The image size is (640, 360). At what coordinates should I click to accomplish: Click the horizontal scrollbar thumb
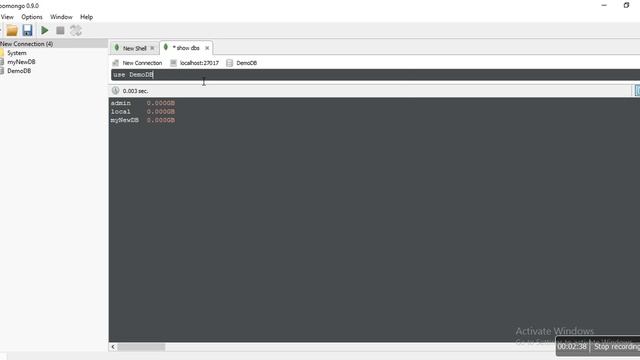click(141, 347)
